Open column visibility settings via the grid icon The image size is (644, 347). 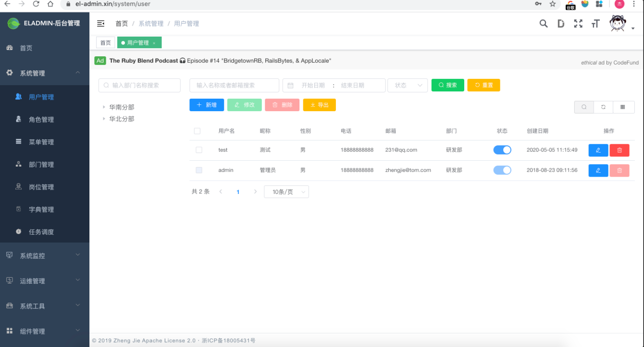click(623, 107)
